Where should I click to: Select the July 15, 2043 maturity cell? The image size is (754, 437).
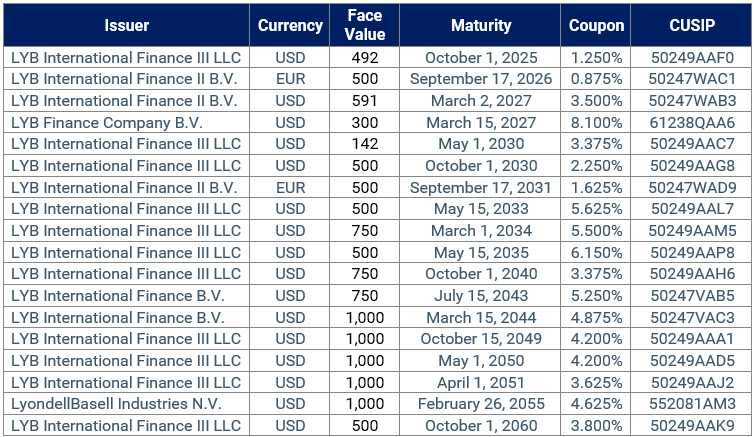click(x=481, y=296)
